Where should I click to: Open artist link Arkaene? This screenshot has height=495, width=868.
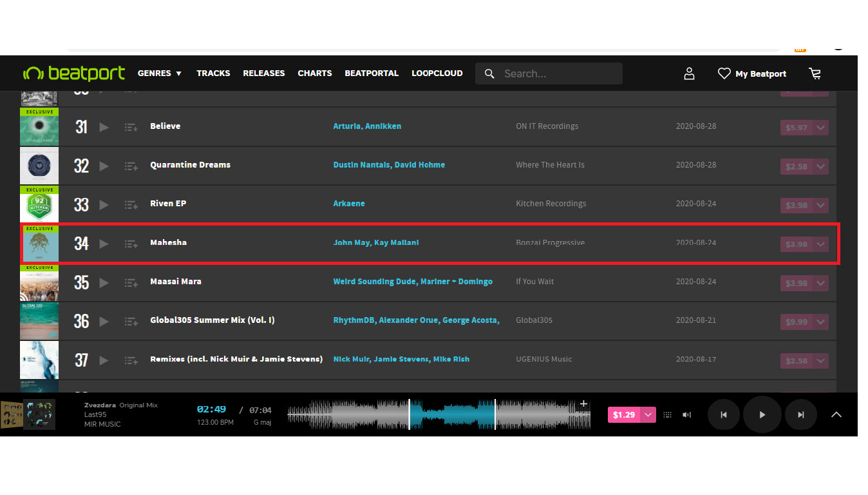point(349,204)
